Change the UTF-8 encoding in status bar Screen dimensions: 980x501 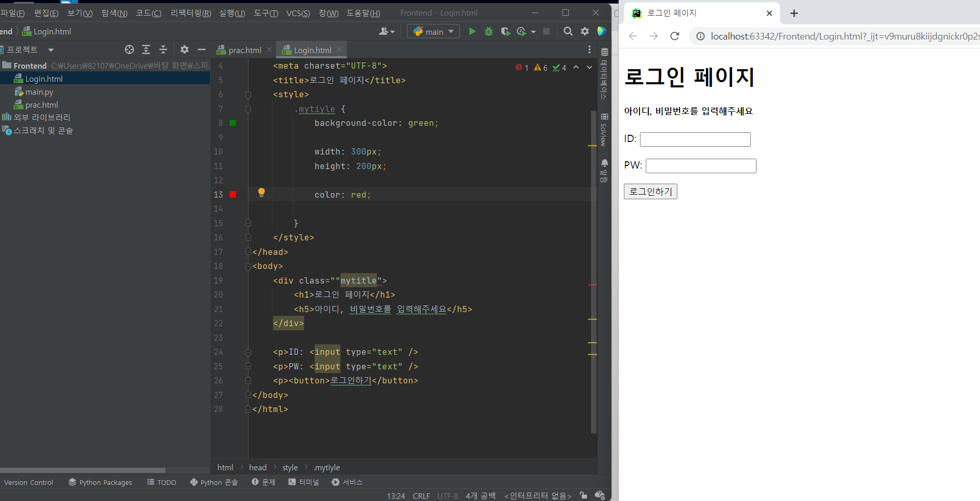448,496
